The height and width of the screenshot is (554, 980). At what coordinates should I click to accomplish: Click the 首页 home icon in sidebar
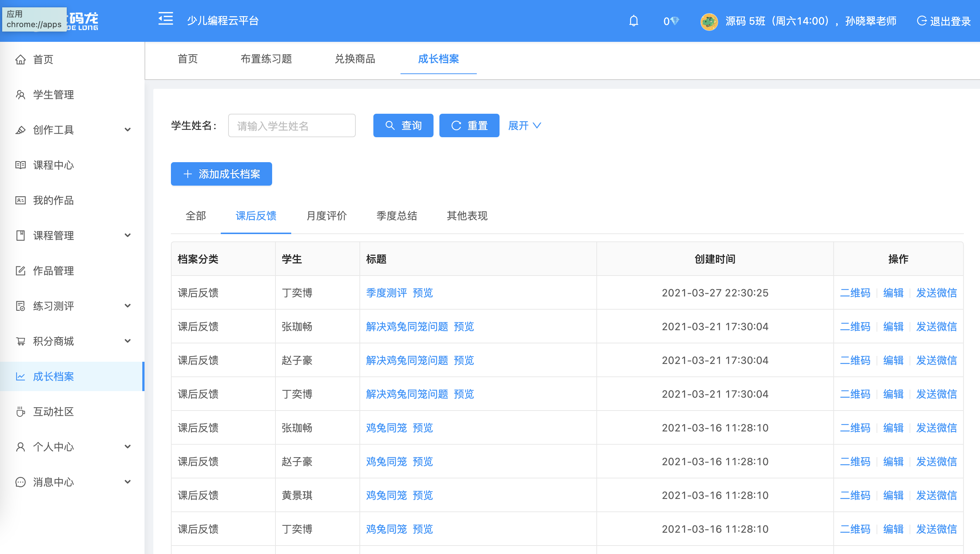coord(21,59)
